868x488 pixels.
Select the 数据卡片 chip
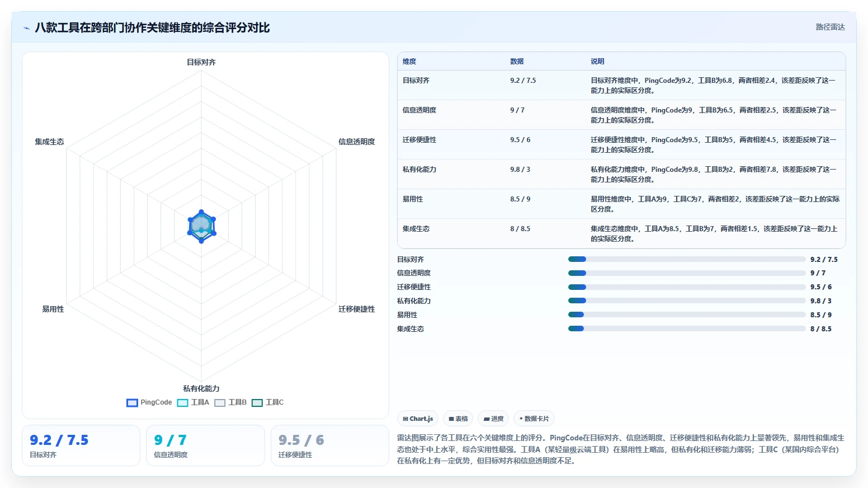tap(534, 419)
